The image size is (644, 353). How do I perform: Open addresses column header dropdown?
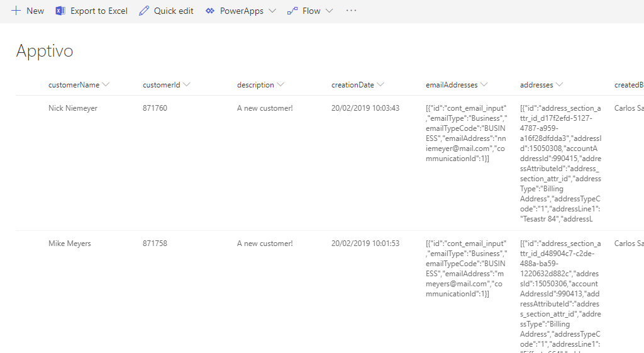559,85
